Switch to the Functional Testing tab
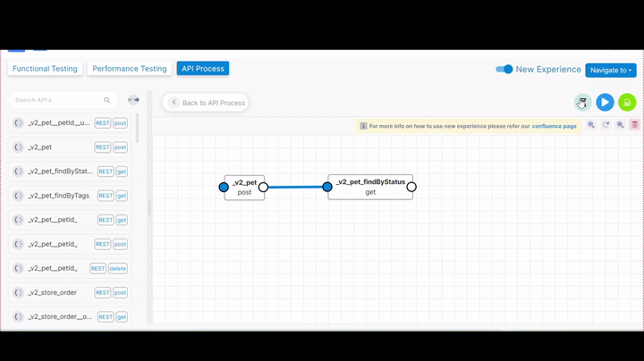 [45, 69]
